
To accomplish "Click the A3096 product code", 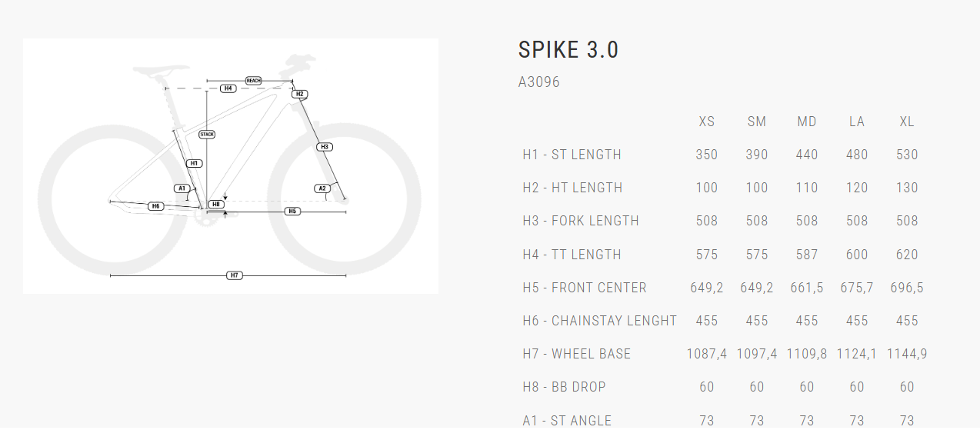I will (x=539, y=82).
